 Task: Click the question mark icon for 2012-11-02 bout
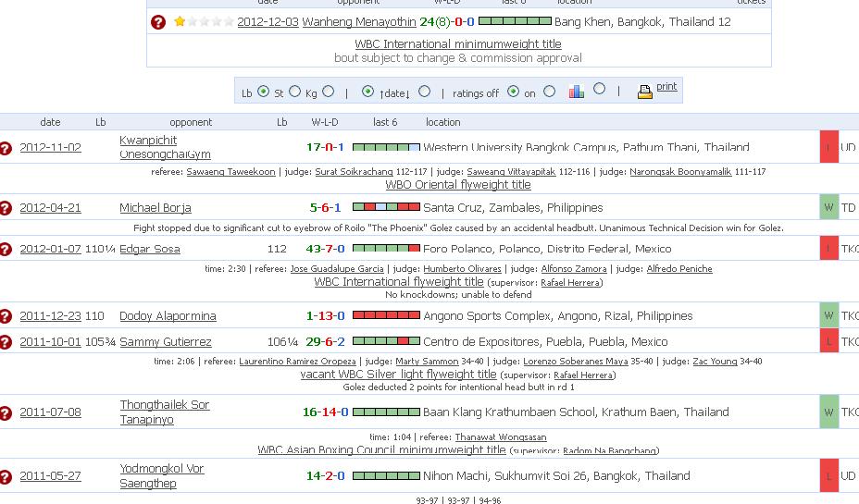[x=6, y=148]
